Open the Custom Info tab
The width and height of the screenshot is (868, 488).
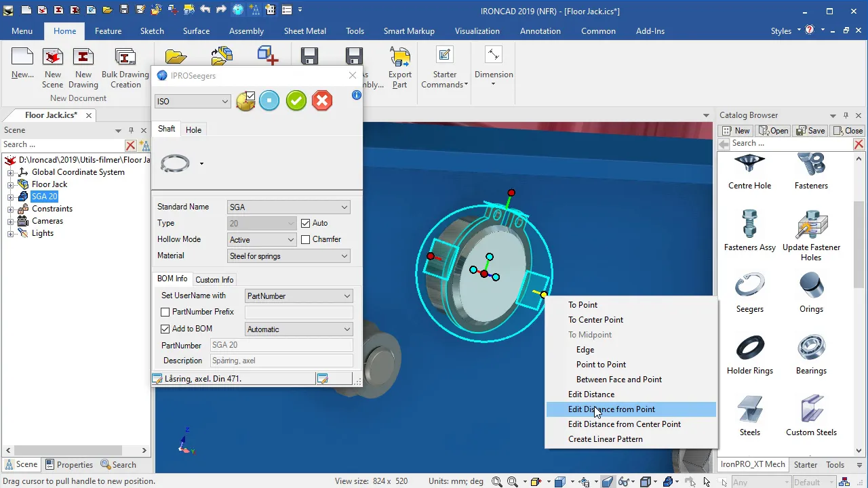(214, 280)
